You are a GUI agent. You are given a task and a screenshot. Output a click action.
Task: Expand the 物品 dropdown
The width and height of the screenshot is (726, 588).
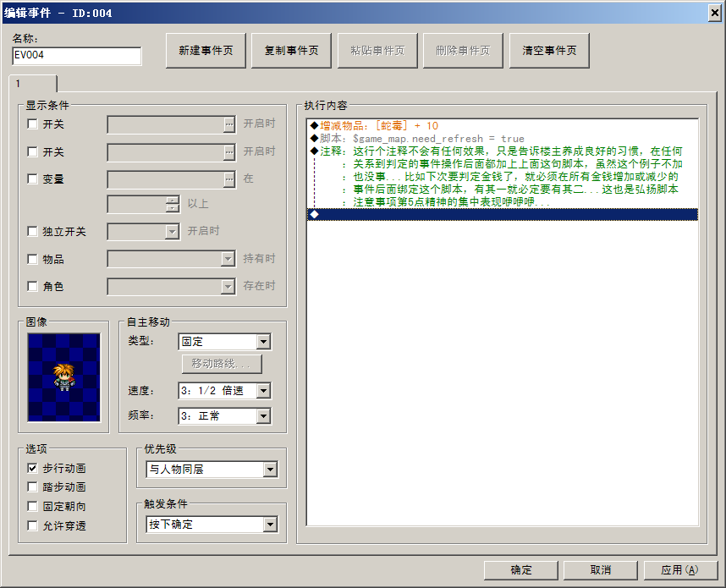228,259
